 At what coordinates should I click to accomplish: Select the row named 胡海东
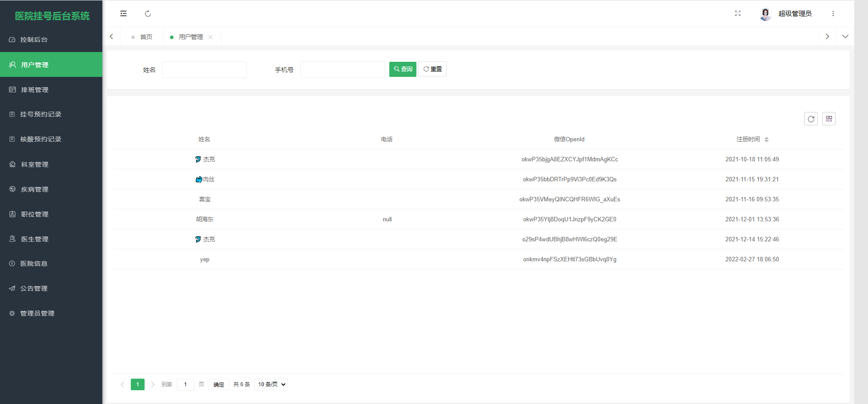[478, 219]
